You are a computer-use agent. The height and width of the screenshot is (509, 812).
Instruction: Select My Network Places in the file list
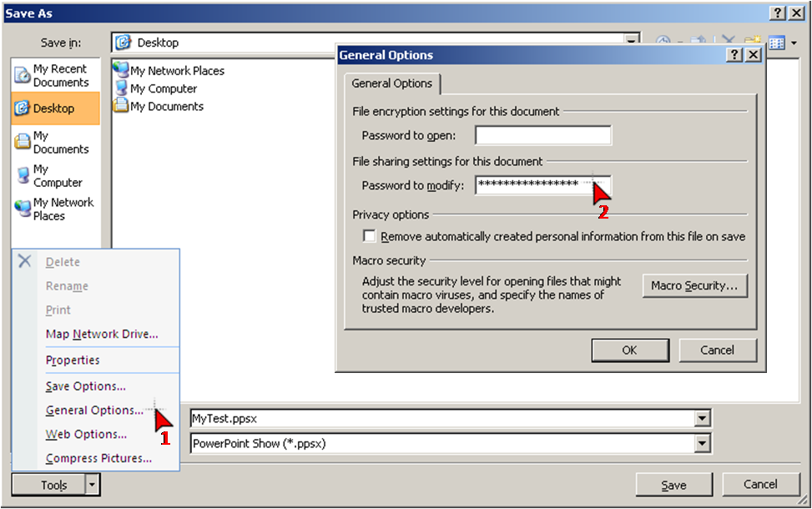tap(169, 70)
